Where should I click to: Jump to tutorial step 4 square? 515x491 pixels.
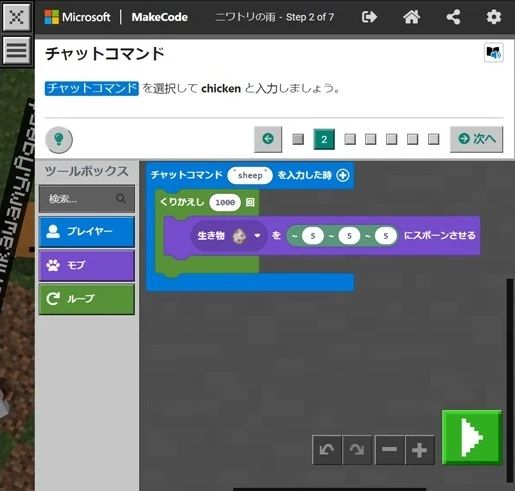(x=370, y=139)
